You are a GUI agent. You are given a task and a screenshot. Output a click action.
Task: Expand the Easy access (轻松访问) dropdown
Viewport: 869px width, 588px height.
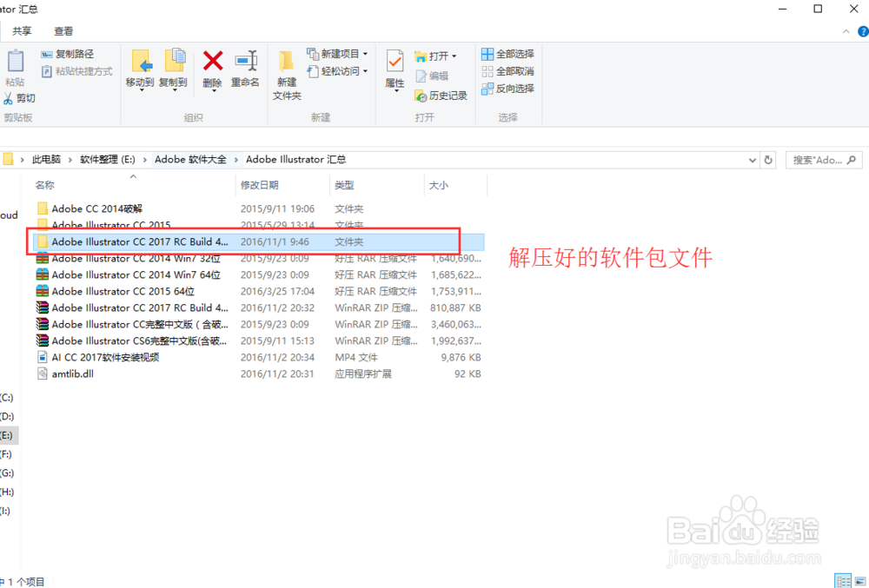pyautogui.click(x=365, y=71)
